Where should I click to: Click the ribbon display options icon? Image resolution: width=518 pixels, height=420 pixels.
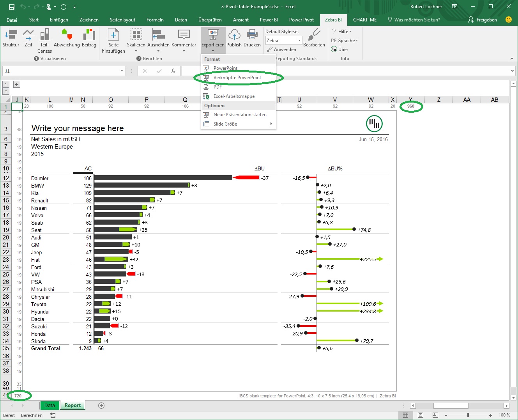tap(454, 7)
